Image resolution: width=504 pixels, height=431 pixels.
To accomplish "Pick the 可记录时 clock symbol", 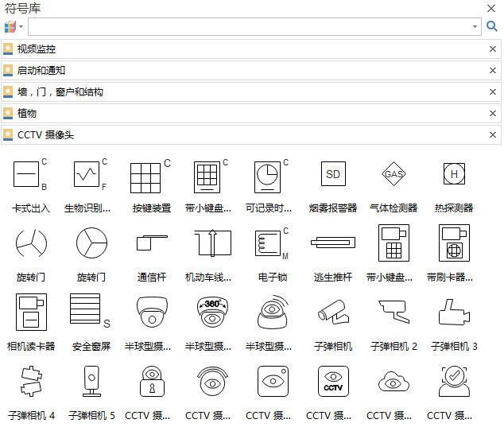I will pos(271,177).
